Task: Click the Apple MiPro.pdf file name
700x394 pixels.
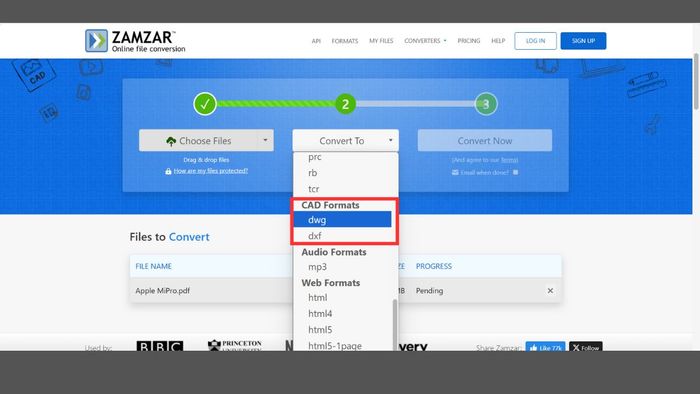Action: click(x=162, y=290)
